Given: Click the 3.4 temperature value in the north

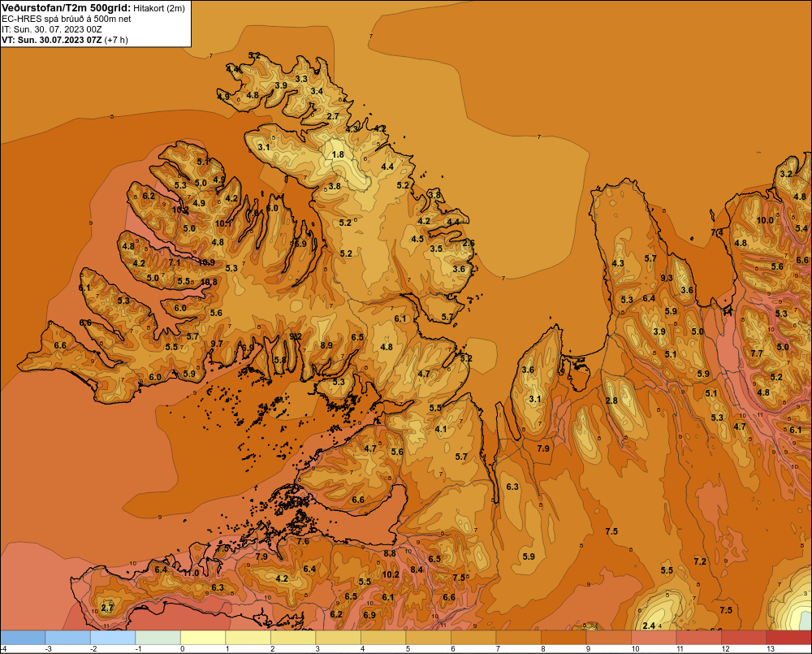Looking at the screenshot, I should tap(317, 91).
